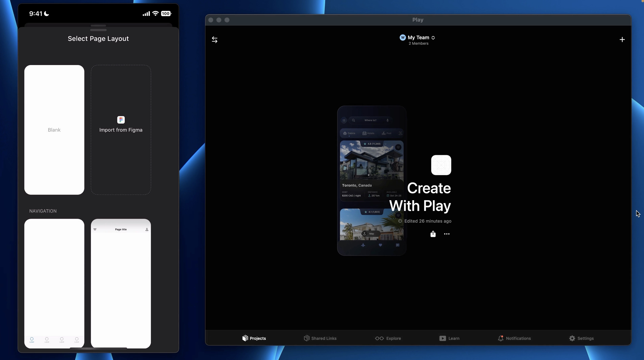
Task: Click the sheet drag handle grabber
Action: 98,30
